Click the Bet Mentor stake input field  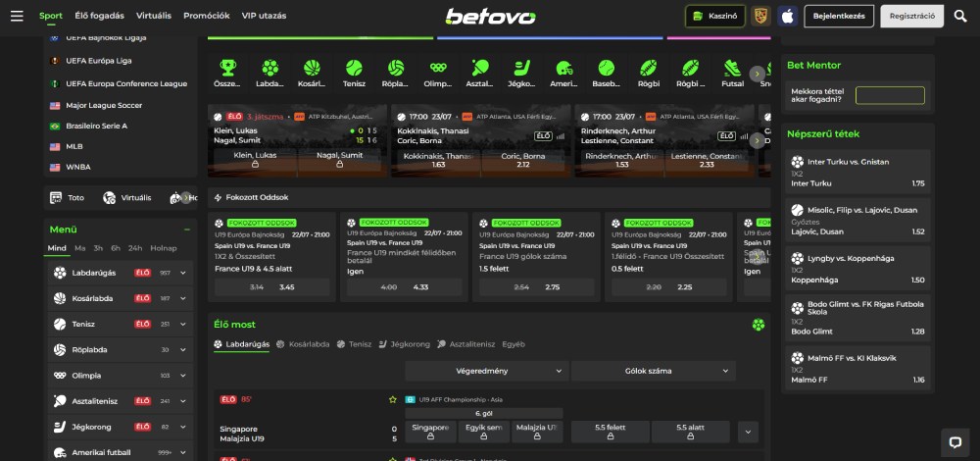coord(889,95)
